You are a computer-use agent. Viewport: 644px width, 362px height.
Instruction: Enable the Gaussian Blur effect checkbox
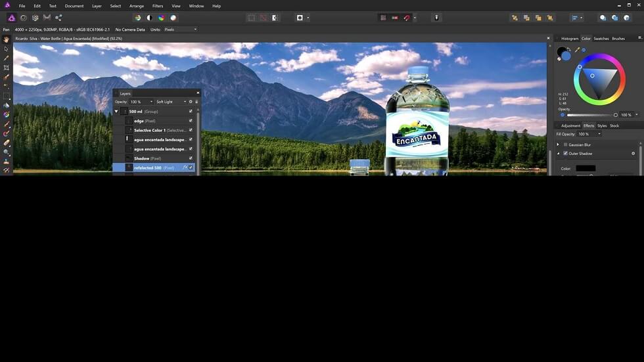[566, 145]
